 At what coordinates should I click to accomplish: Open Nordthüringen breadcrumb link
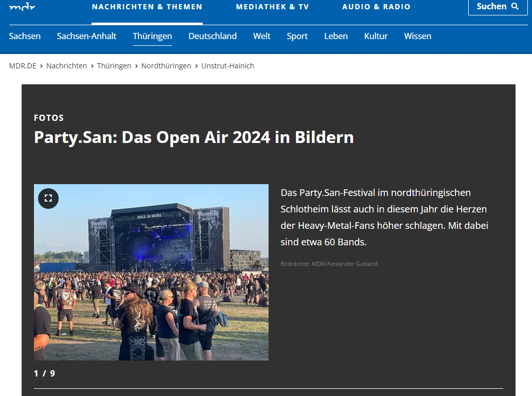[x=166, y=66]
